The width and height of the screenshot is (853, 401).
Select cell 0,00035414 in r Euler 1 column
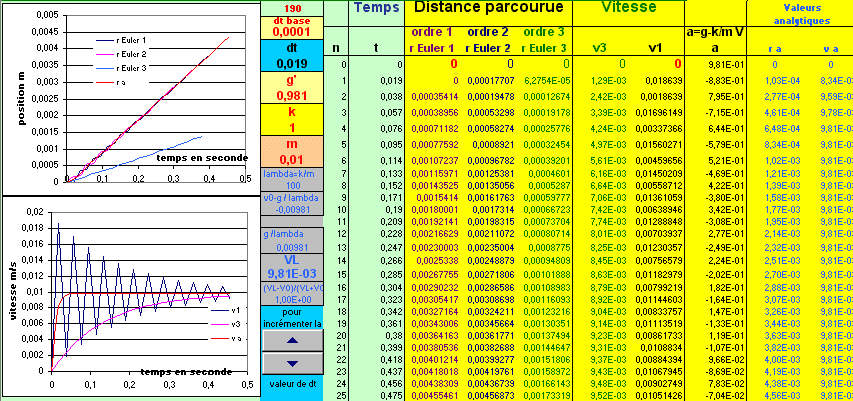click(432, 96)
